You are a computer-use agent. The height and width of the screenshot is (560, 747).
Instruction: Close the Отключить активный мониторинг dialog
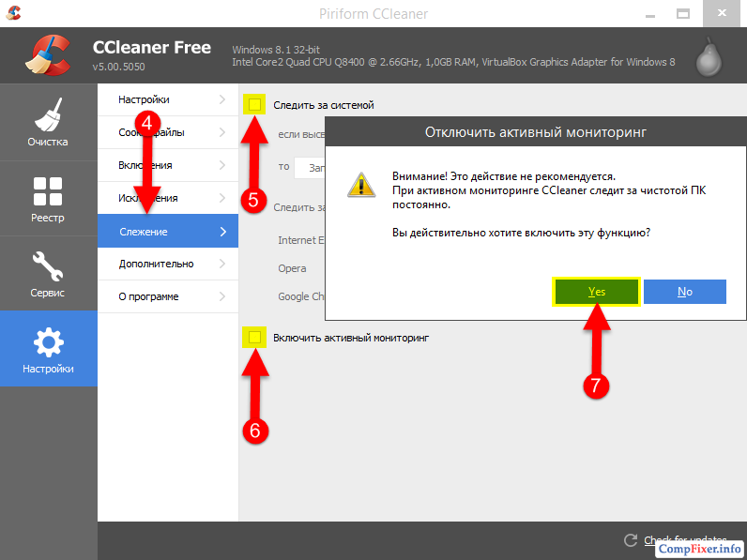[x=684, y=292]
